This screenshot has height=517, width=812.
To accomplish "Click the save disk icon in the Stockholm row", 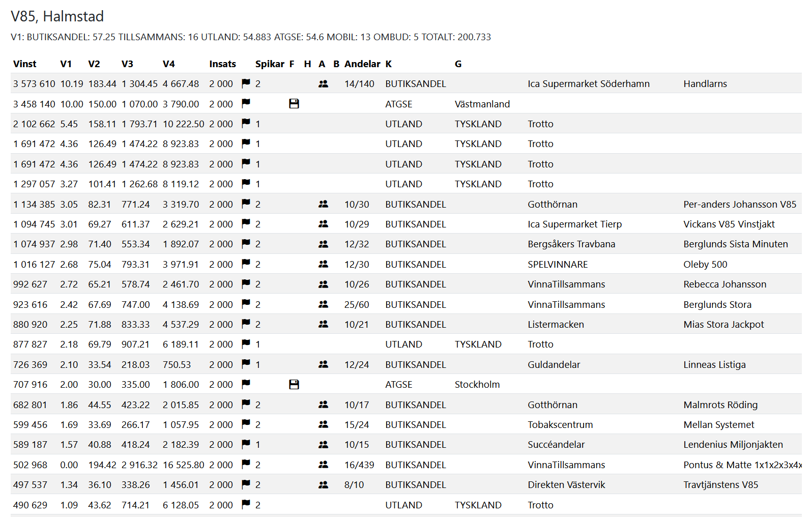I will click(x=294, y=384).
